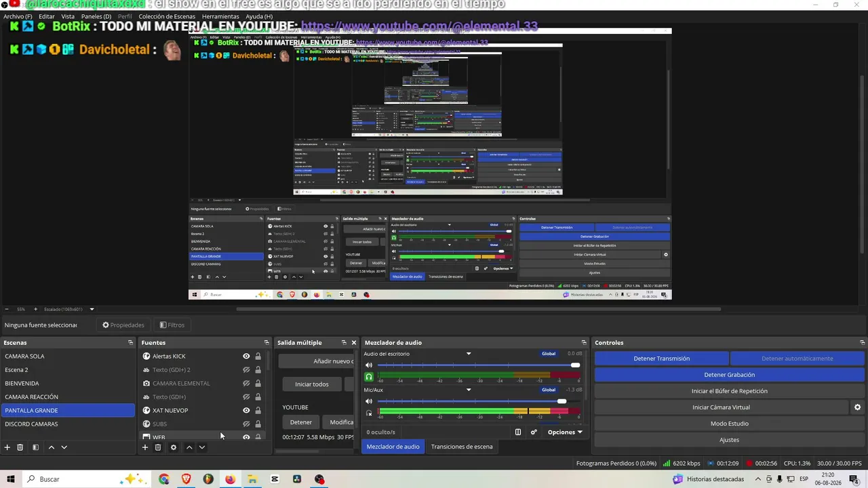This screenshot has height=488, width=868.
Task: Open scene filters icon in the Escenas toolbar
Action: pyautogui.click(x=35, y=447)
